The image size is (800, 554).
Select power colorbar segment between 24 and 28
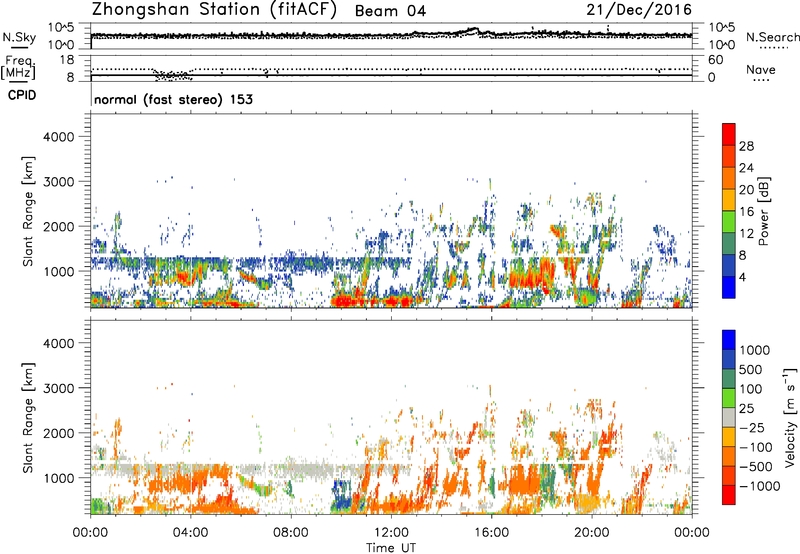(729, 156)
